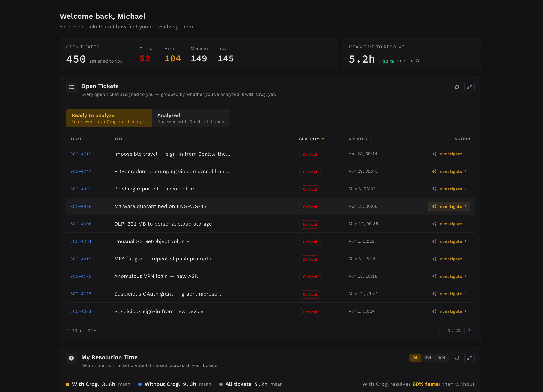This screenshot has height=392, width=543.
Task: Click the 450 open tickets total
Action: [76, 59]
